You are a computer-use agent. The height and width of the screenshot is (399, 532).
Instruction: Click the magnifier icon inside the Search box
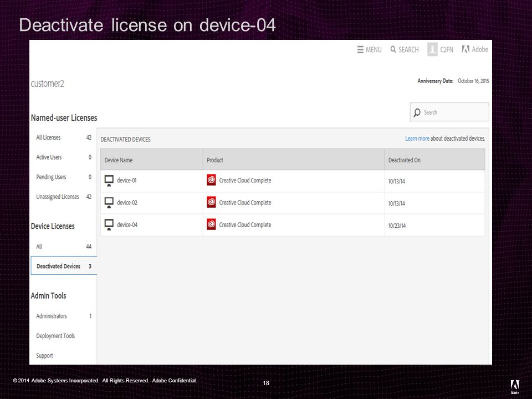coord(417,112)
